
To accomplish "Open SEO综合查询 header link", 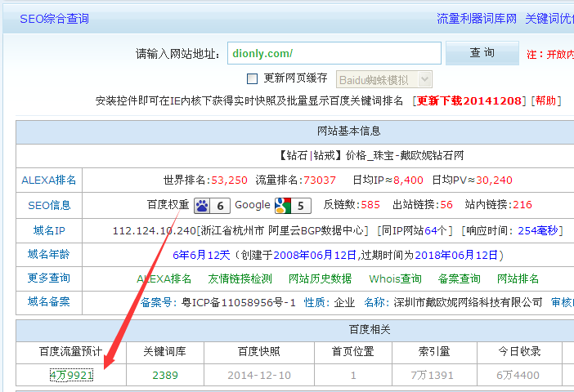I will [54, 18].
